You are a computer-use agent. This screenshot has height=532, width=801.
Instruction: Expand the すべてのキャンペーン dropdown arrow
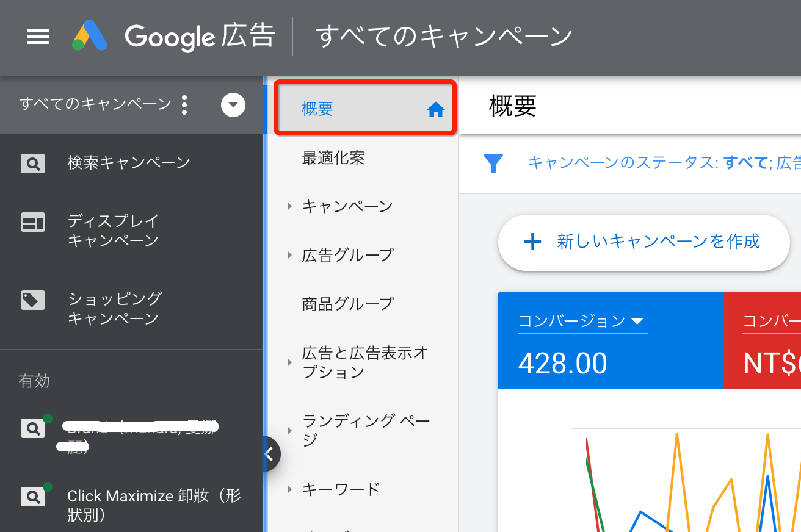point(233,105)
